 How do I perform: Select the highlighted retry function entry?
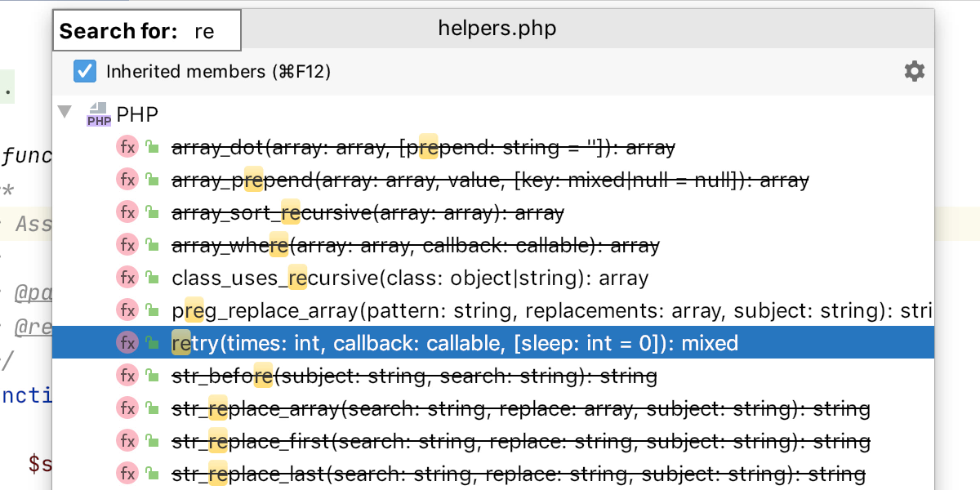click(493, 343)
